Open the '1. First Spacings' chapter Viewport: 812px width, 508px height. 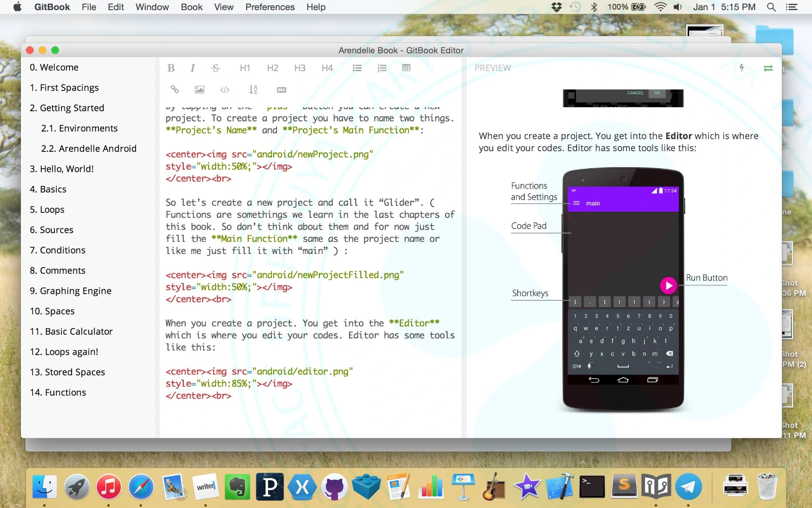64,88
